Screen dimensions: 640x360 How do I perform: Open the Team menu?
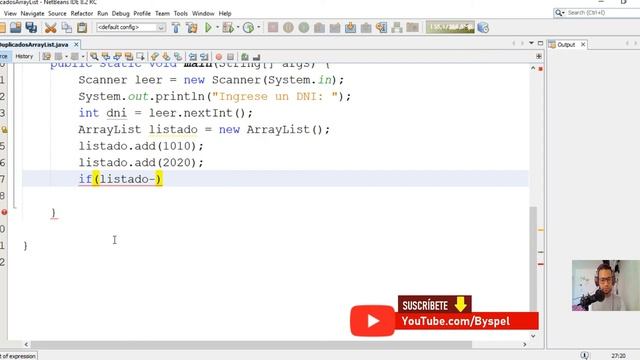162,13
